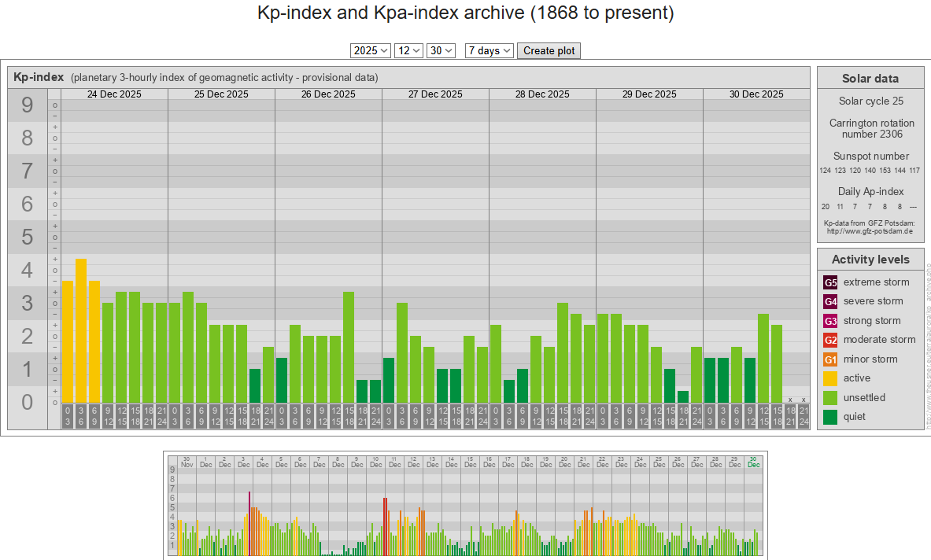
Task: Click the G4 severe storm badge
Action: point(830,301)
